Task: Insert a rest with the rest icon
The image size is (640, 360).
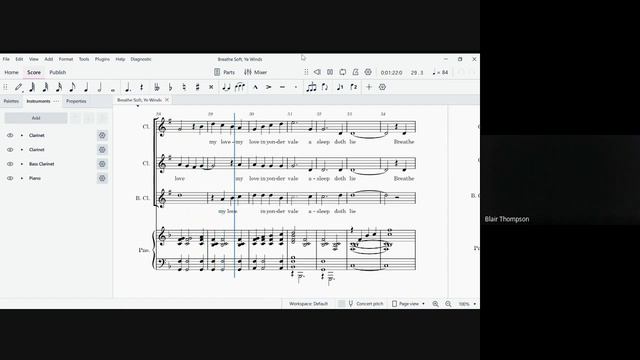Action: [x=142, y=87]
